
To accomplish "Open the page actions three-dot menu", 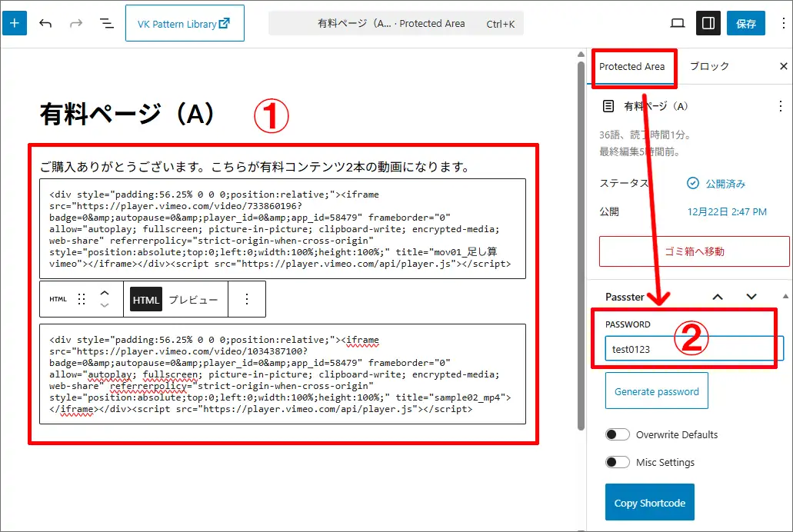I will [x=781, y=106].
